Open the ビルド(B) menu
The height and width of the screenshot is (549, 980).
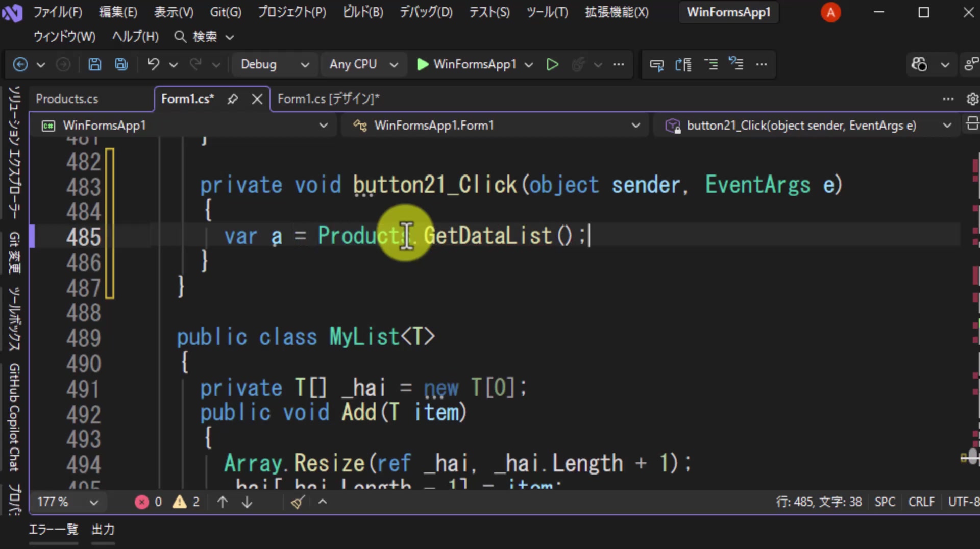point(363,12)
